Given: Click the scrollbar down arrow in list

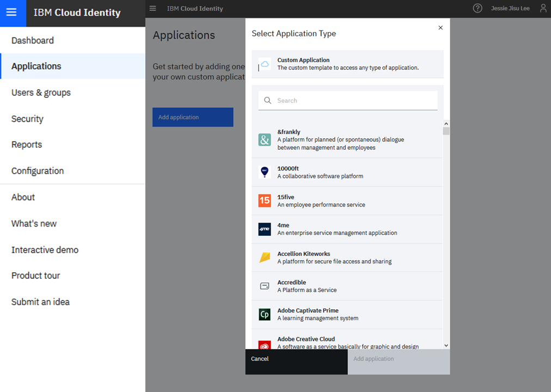Looking at the screenshot, I should (446, 346).
